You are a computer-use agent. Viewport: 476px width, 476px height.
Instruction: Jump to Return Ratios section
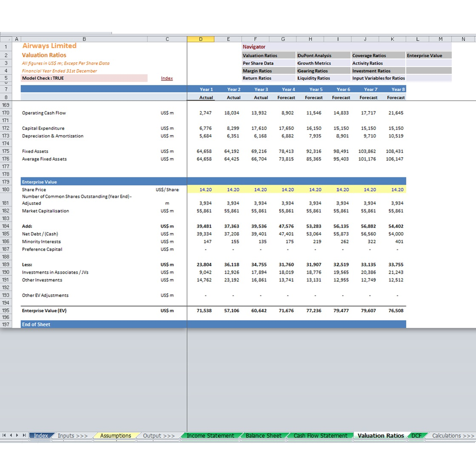pyautogui.click(x=268, y=78)
